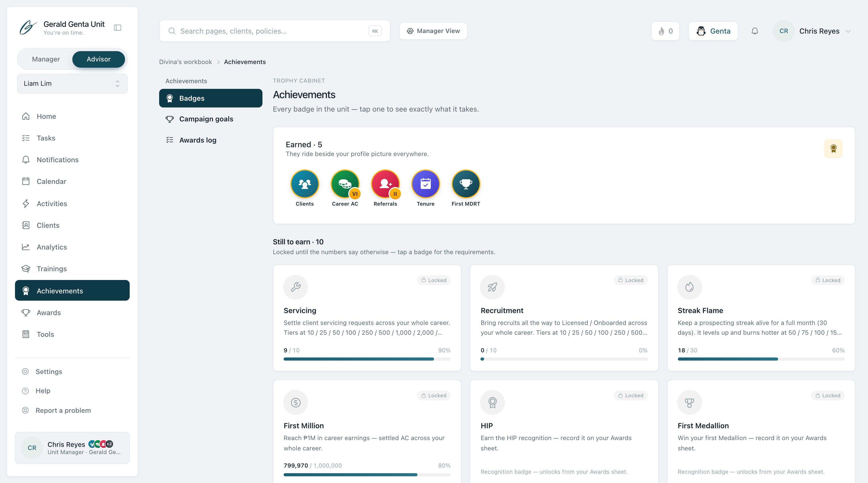Open Report a problem

pyautogui.click(x=72, y=410)
